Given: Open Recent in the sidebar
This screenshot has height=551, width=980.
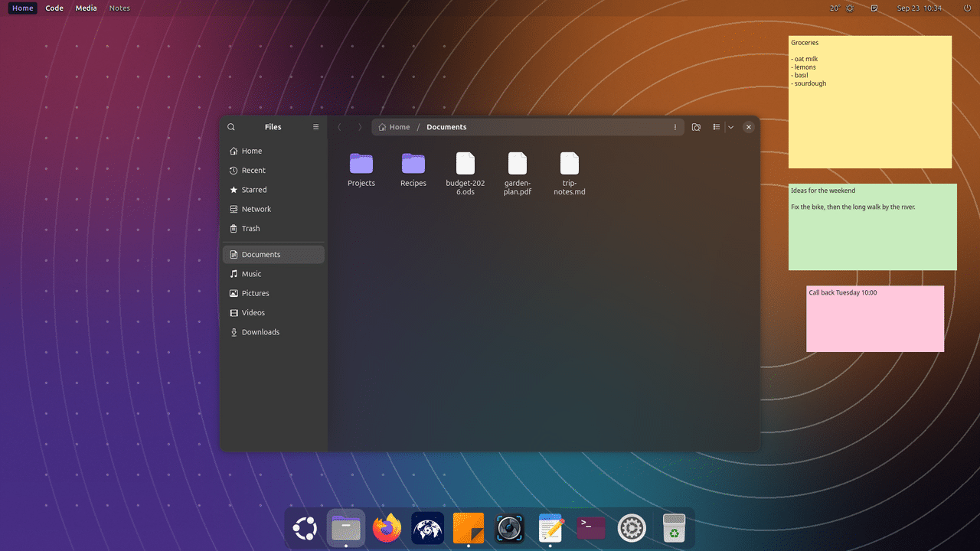Looking at the screenshot, I should (273, 170).
